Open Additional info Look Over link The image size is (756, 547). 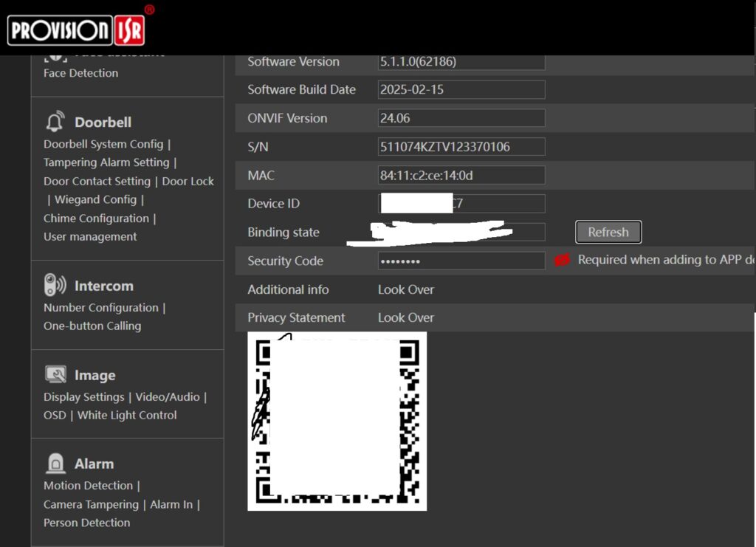(405, 289)
